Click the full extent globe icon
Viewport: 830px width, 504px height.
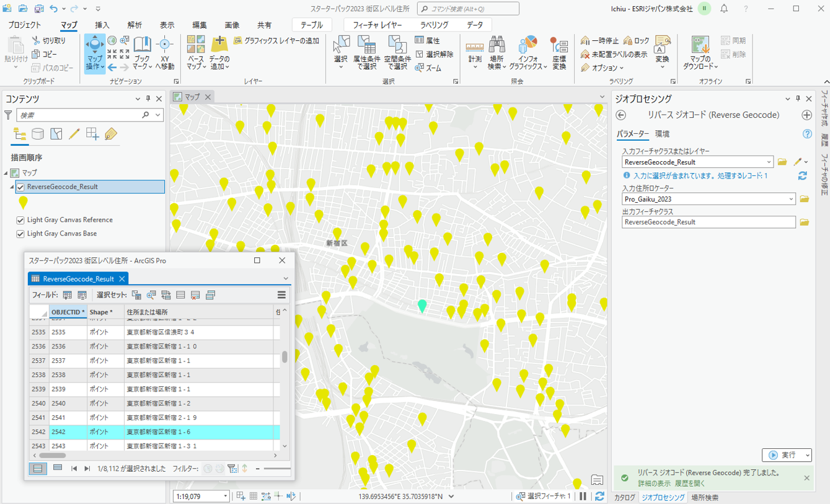click(x=112, y=40)
